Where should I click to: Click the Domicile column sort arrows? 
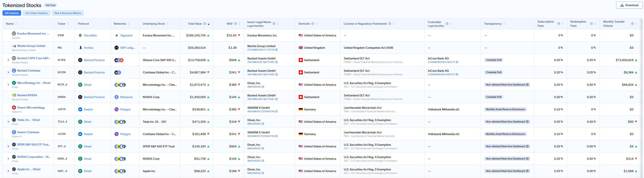[317, 24]
